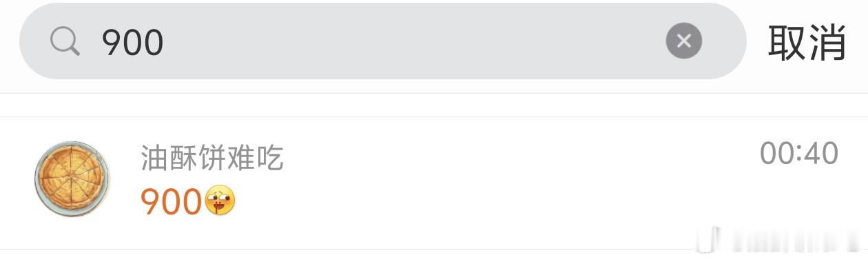Tap the 取消 cancel button
The image size is (868, 262).
807,42
